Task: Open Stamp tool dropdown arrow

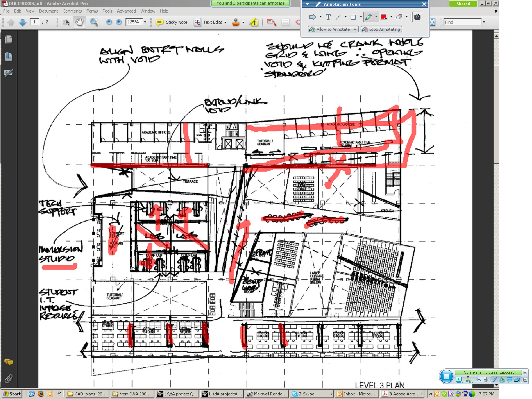Action: (243, 22)
